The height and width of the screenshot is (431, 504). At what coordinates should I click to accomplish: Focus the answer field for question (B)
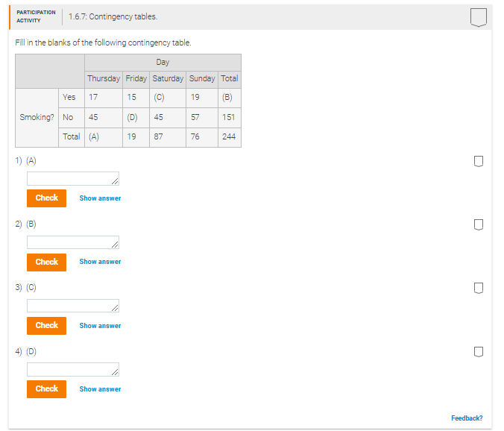(73, 242)
